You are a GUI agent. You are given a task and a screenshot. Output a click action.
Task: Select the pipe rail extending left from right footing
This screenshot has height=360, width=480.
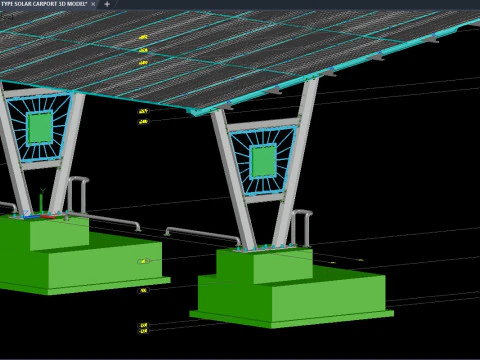pos(203,235)
